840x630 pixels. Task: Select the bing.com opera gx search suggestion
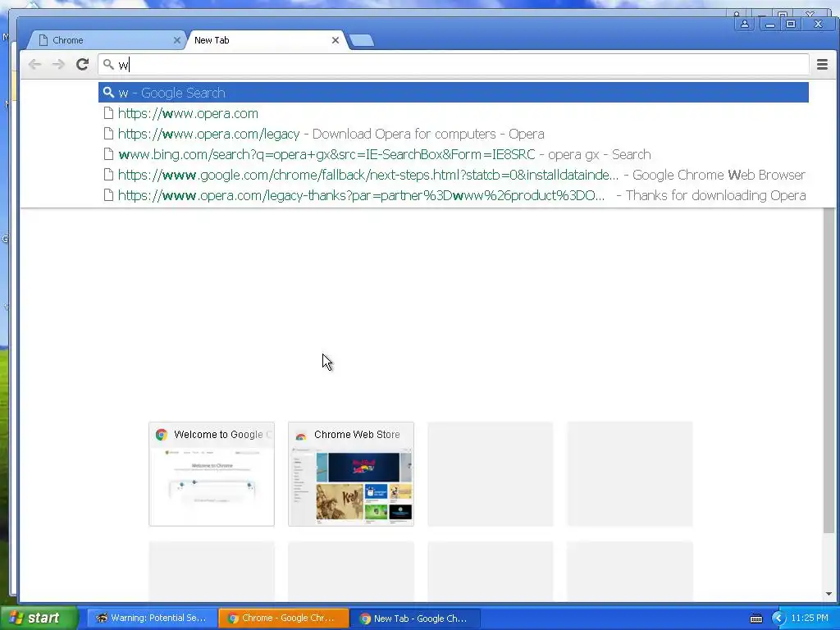453,154
